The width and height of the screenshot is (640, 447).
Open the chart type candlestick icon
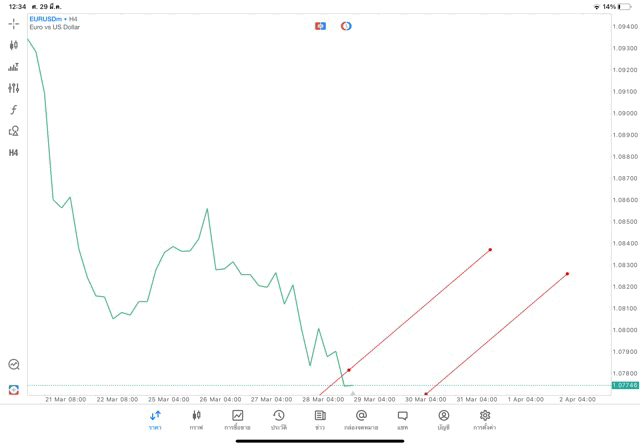click(x=14, y=45)
